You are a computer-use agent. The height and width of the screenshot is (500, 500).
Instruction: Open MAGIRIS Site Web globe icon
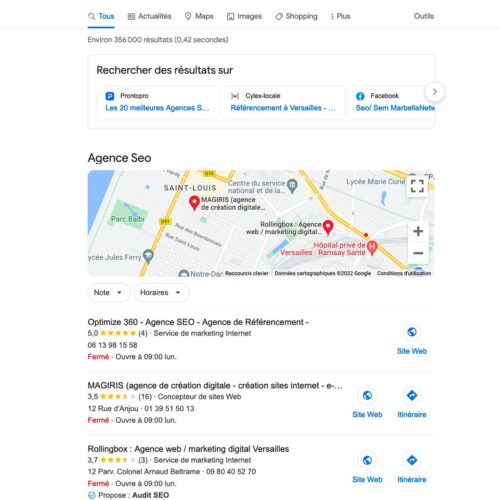point(367,395)
